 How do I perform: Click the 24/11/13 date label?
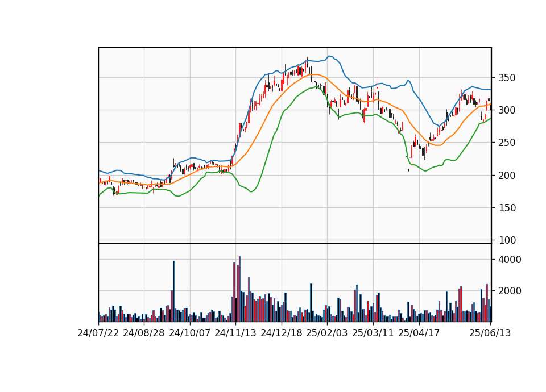235,333
